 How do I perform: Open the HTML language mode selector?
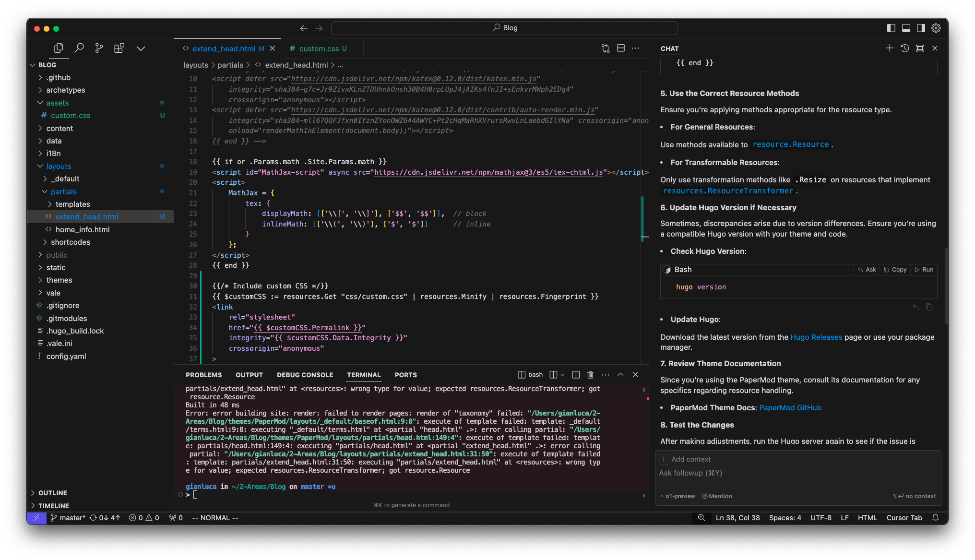click(x=867, y=518)
